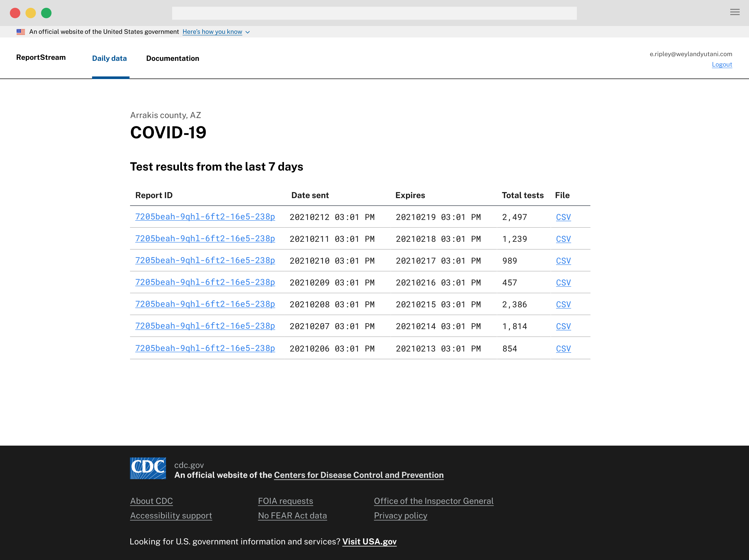Open Office of the Inspector General
749x560 pixels.
point(434,501)
